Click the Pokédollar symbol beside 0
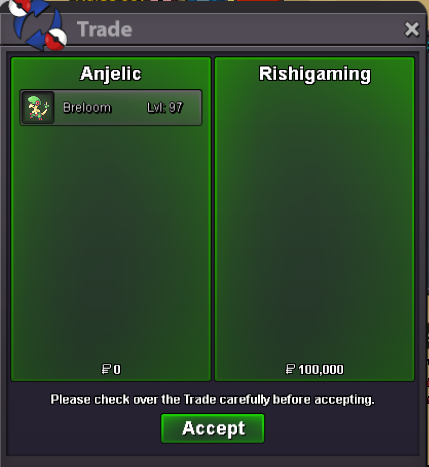Image resolution: width=429 pixels, height=467 pixels. point(106,370)
